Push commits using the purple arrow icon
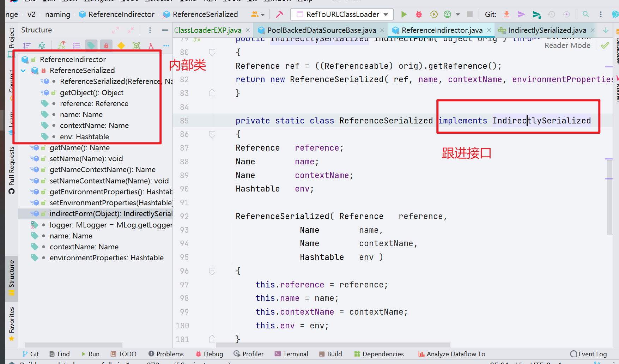This screenshot has width=619, height=364. [x=521, y=14]
